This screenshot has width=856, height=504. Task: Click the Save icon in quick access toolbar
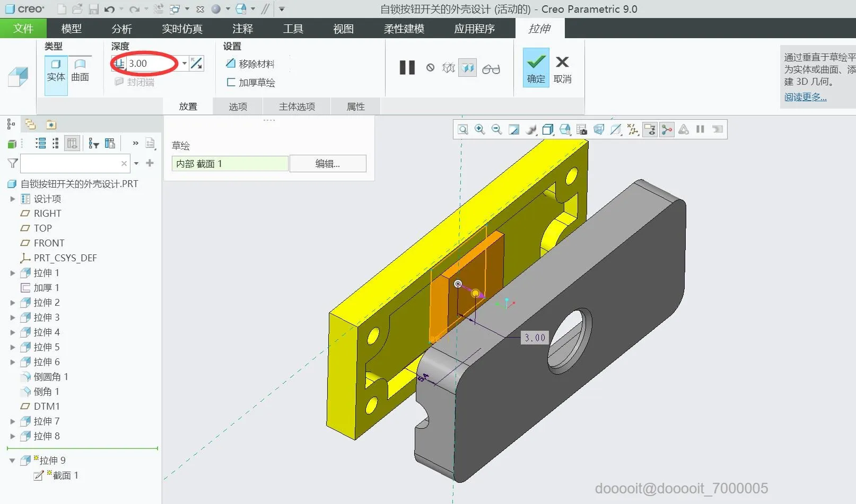[93, 9]
